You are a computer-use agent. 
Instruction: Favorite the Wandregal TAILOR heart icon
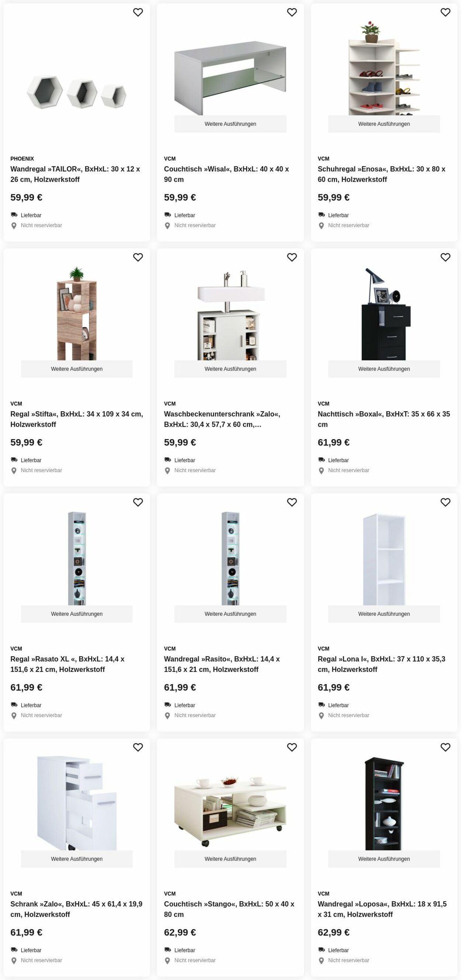pos(138,13)
